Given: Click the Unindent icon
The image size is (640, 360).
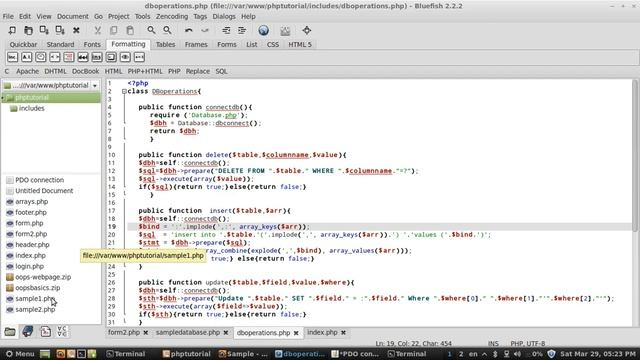Looking at the screenshot, I should click(226, 30).
